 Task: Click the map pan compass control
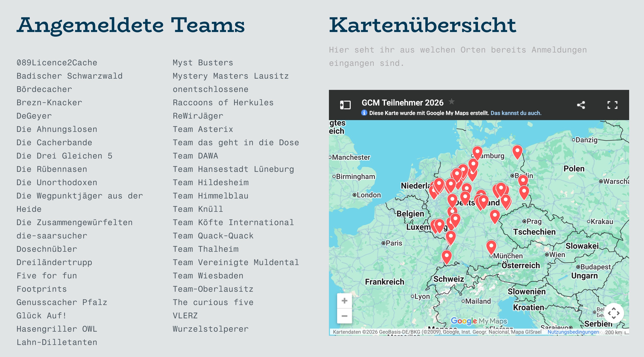click(614, 313)
